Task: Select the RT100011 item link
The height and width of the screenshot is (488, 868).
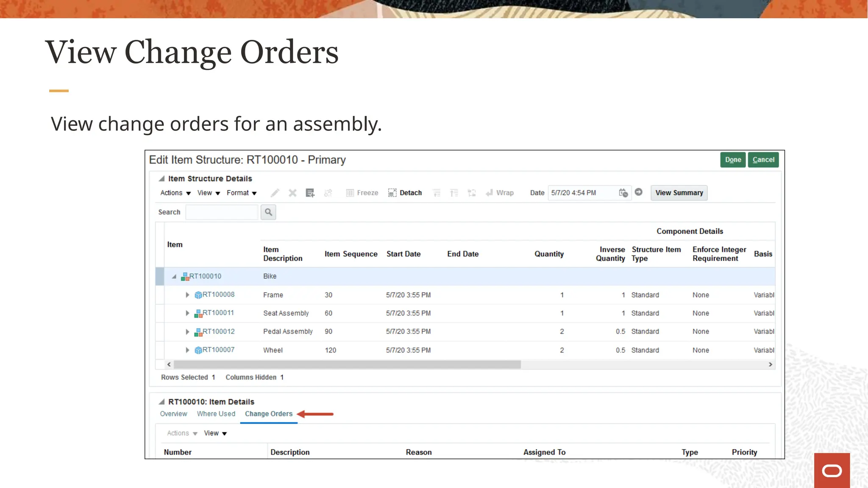Action: point(218,313)
